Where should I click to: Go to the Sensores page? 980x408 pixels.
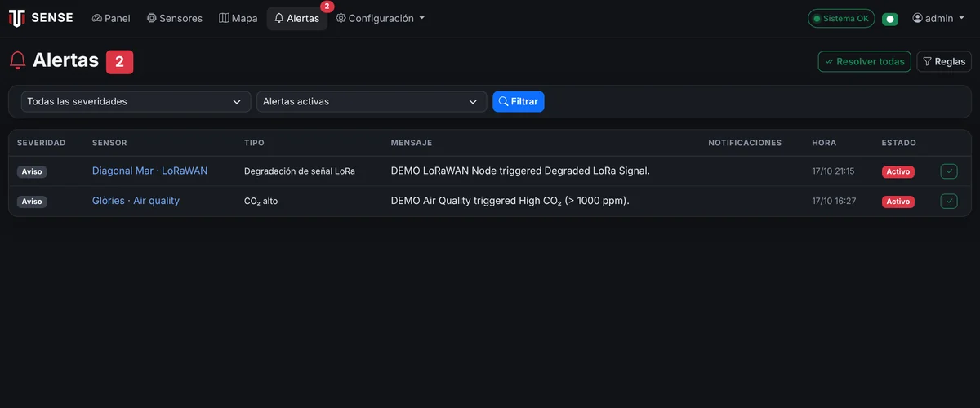[x=175, y=18]
